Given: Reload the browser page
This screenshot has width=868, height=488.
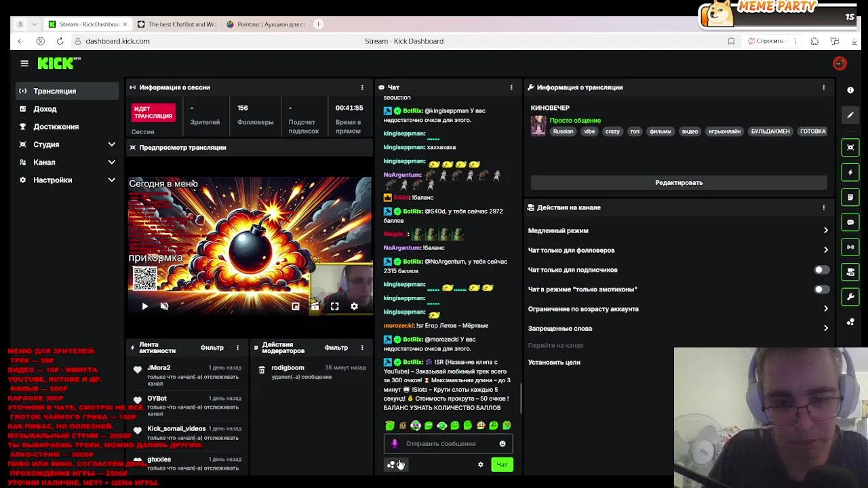Looking at the screenshot, I should point(60,41).
